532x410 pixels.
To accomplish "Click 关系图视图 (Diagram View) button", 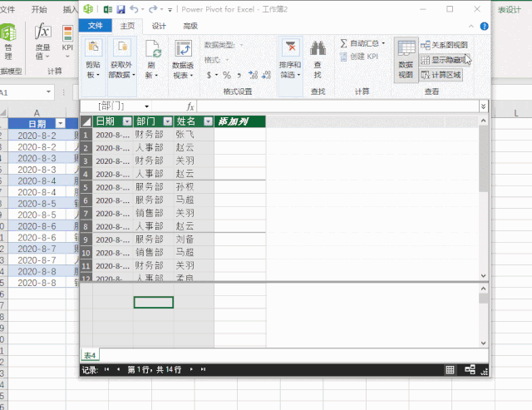I will tap(444, 45).
